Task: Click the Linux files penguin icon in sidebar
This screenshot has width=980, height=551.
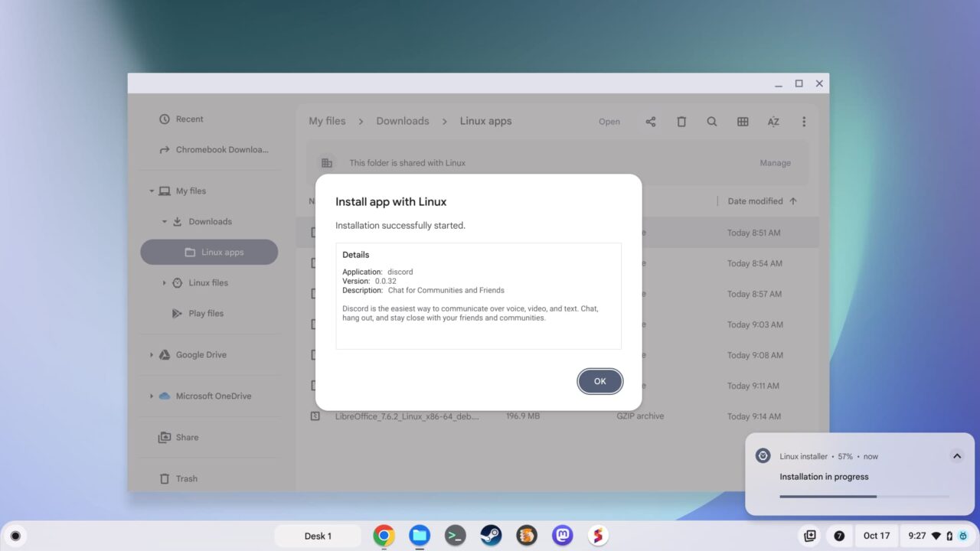Action: (177, 283)
